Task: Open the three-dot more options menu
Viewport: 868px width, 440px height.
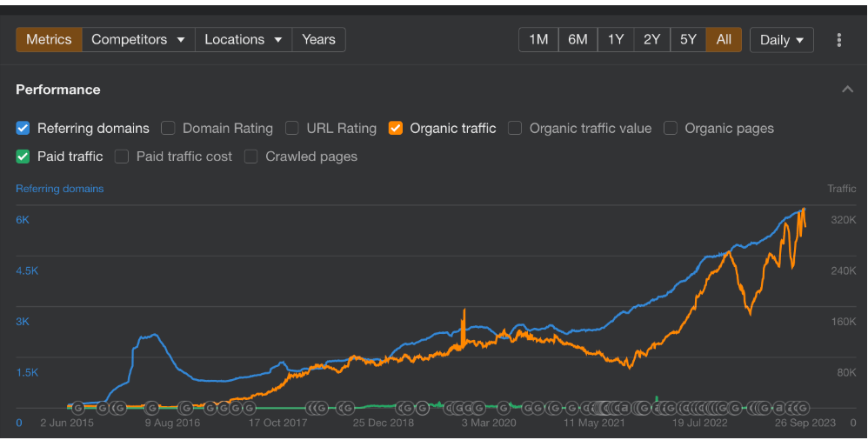Action: pos(839,40)
